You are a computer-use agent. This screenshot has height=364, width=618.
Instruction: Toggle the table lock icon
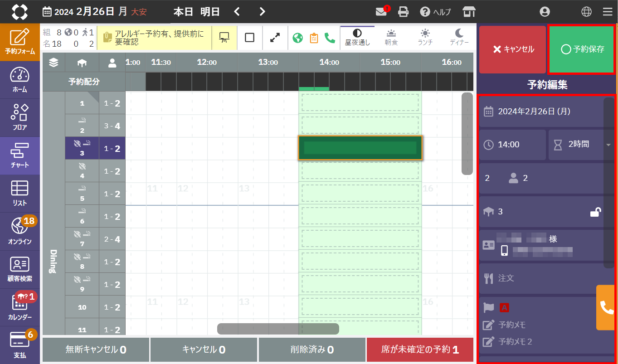pos(595,212)
